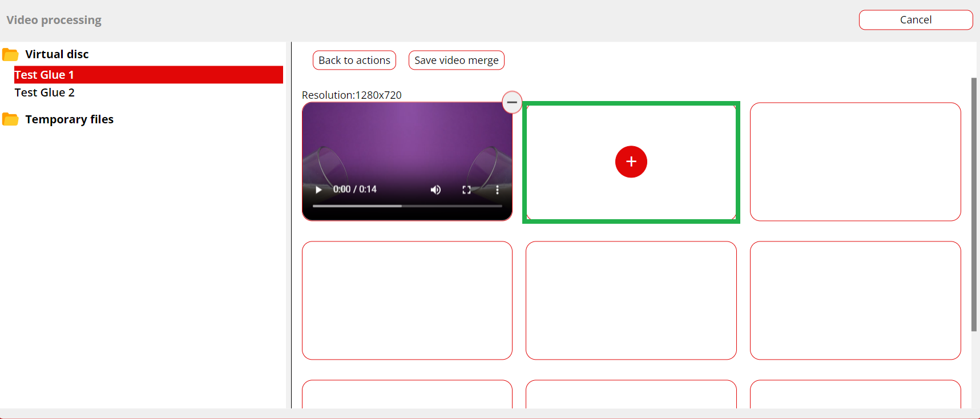Select the empty first slot in the second row
Viewport: 980px width, 419px height.
coord(407,300)
